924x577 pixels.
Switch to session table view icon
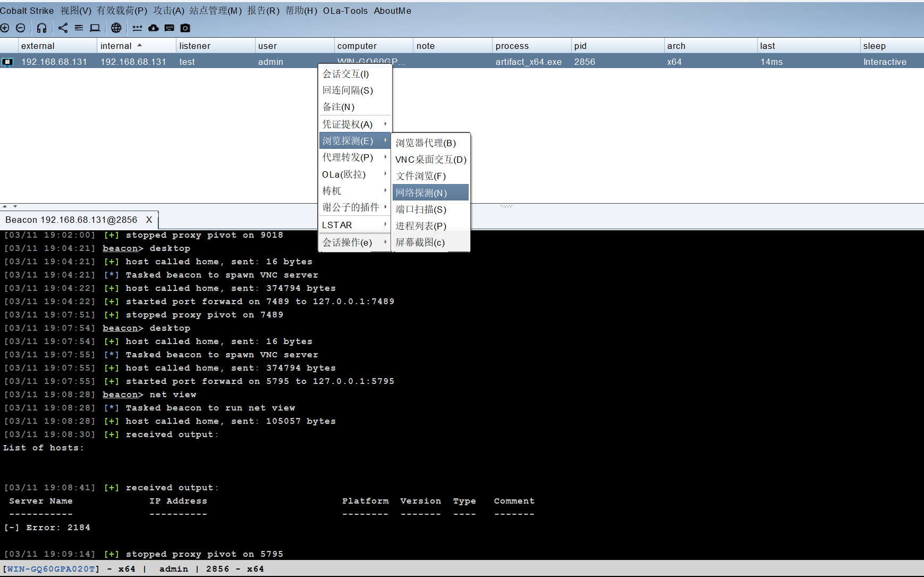click(79, 28)
